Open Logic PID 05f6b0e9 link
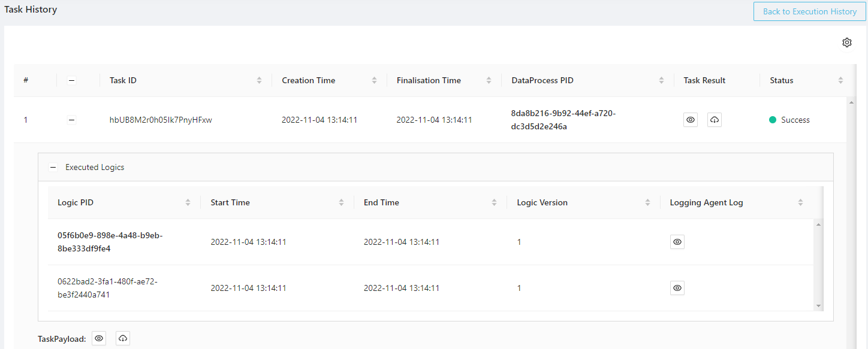 tap(110, 242)
